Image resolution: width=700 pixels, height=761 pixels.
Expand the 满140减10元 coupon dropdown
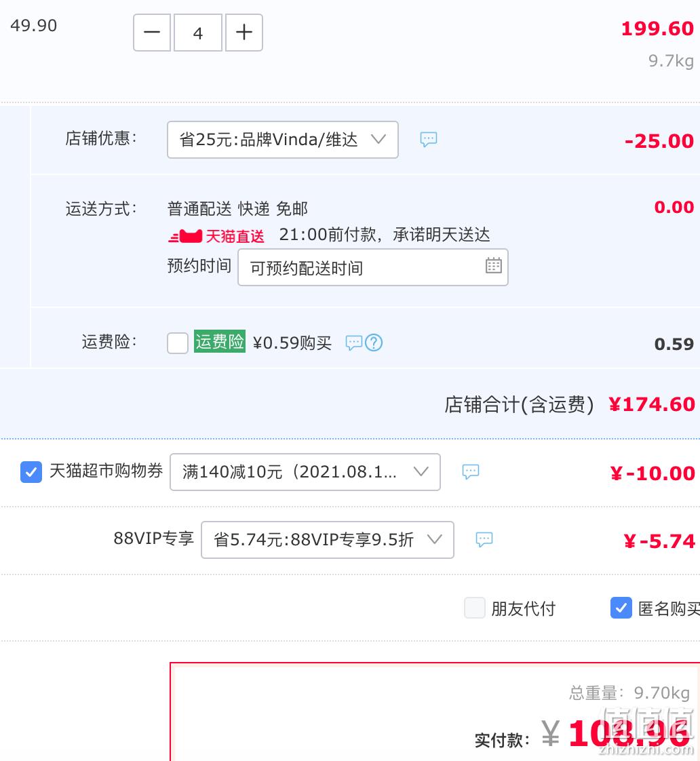pyautogui.click(x=305, y=472)
